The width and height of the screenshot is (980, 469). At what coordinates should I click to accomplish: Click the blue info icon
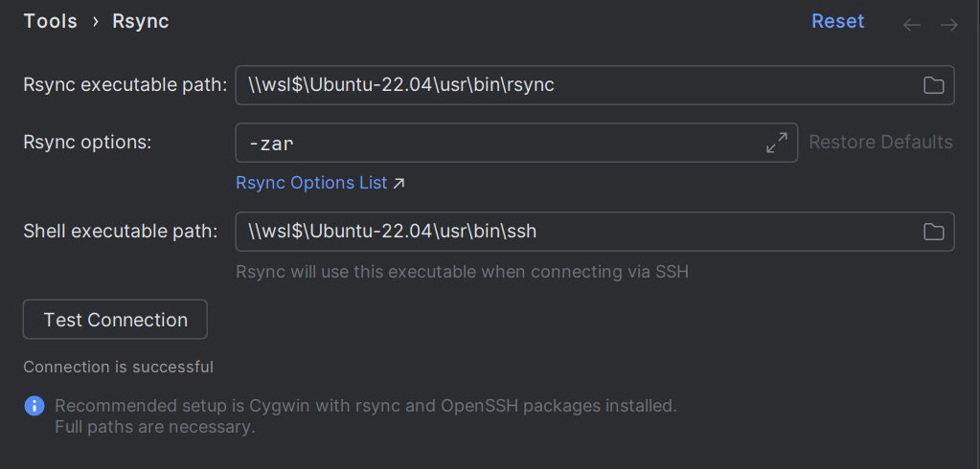click(x=34, y=406)
